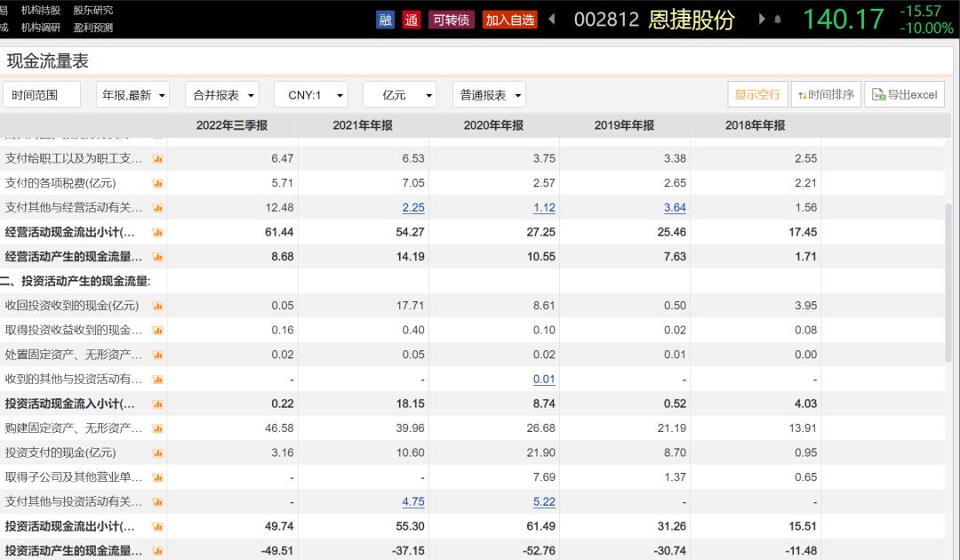The image size is (960, 560).
Task: Toggle 融 margin trading badge
Action: pyautogui.click(x=385, y=20)
